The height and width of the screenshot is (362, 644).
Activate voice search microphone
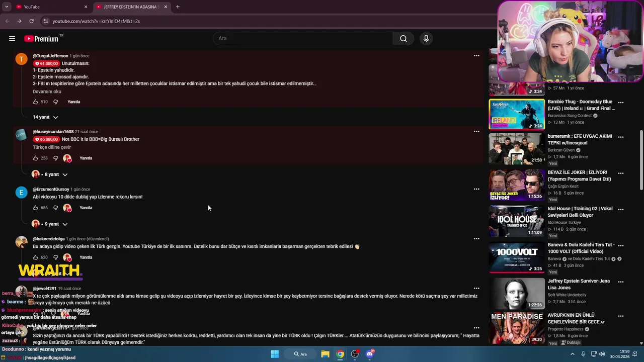[x=426, y=39]
